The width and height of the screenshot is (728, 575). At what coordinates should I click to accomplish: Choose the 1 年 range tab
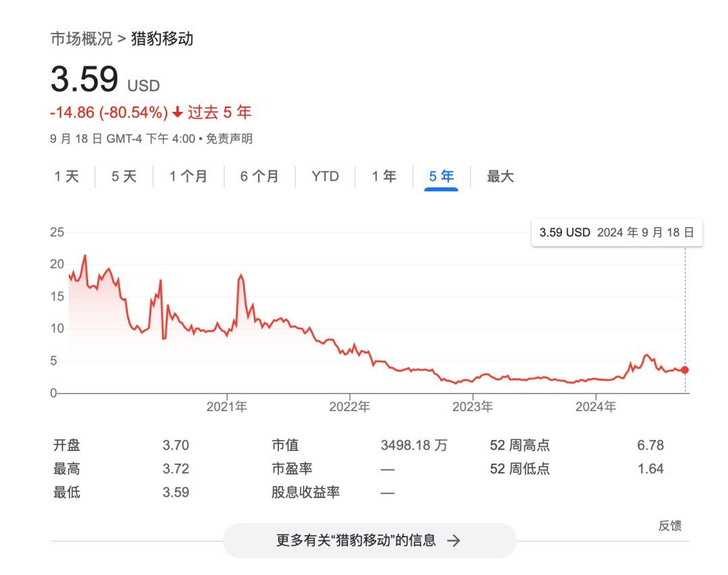384,177
